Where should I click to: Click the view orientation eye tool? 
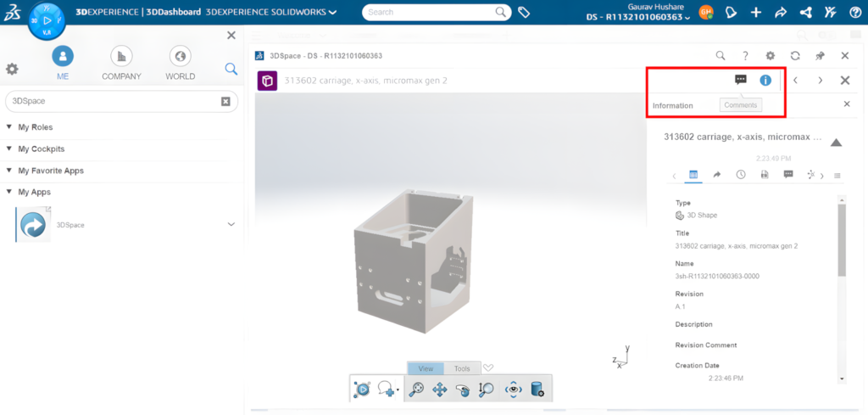pyautogui.click(x=515, y=389)
